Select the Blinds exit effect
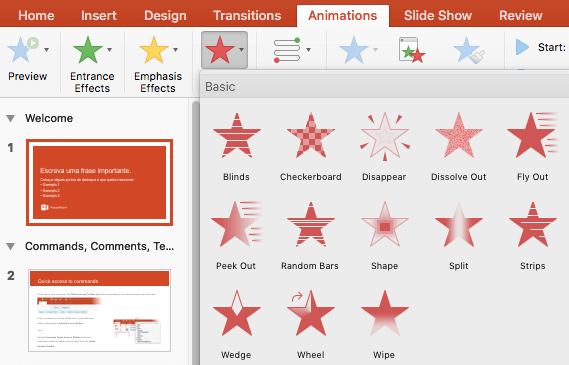The width and height of the screenshot is (569, 365). [237, 147]
